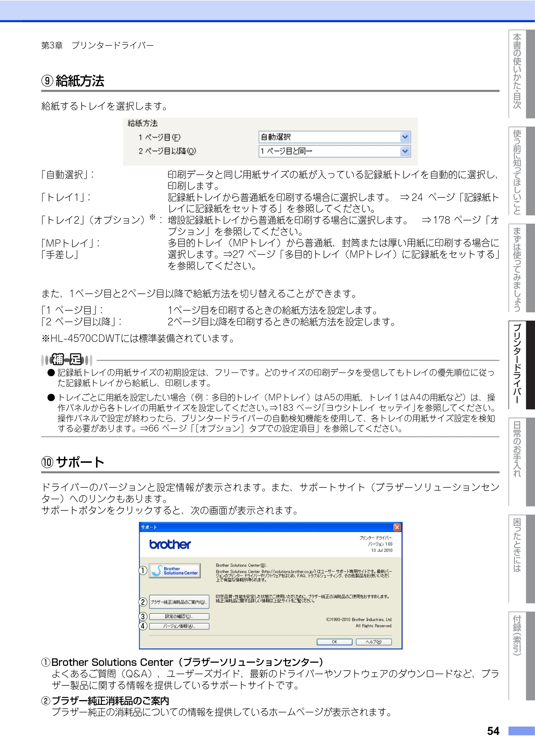Click the ヘルプ(H) button
Screen dimensions: 535x756
pos(374,642)
